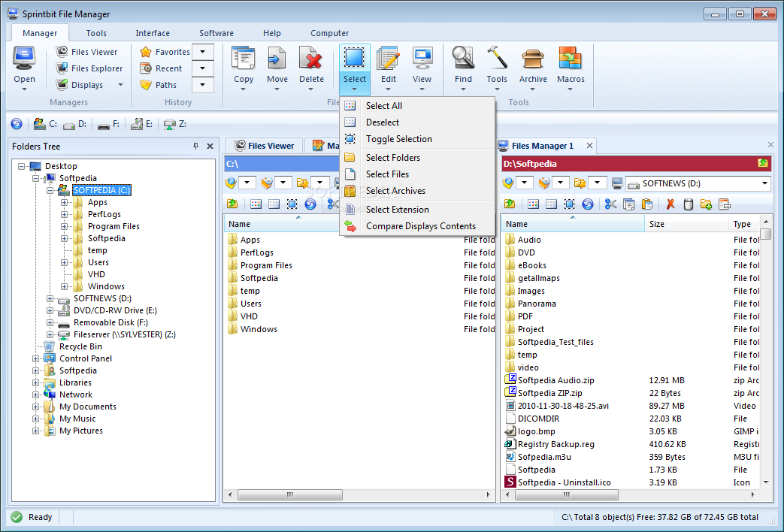Screen dimensions: 784x532
Task: Collapse the SOFTPEDIA (C:) tree node
Action: (x=50, y=191)
